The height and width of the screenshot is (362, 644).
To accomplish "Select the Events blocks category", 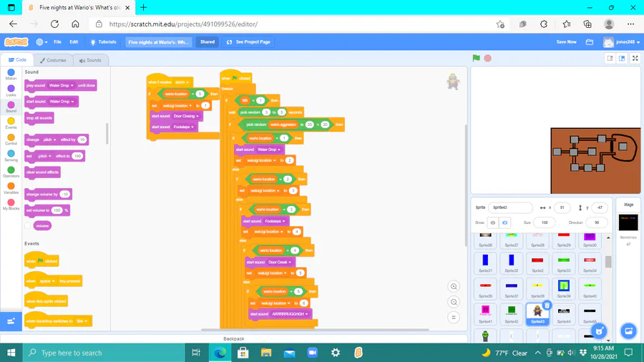I will point(11,123).
